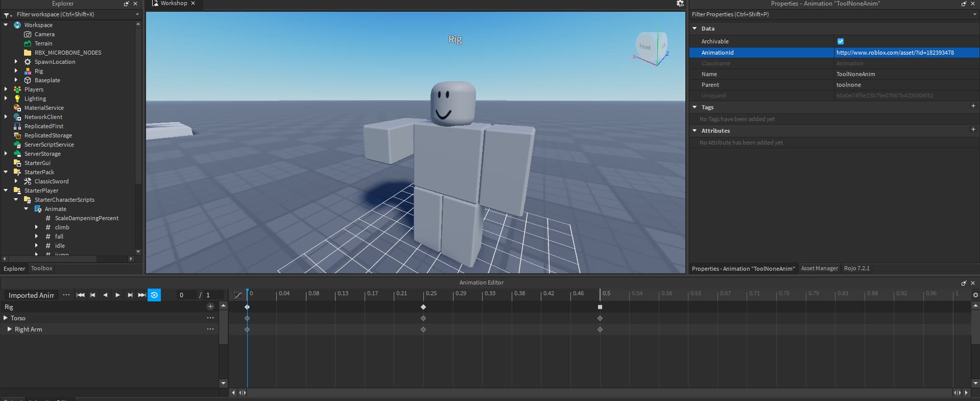Go to next keyframe in Animation Editor

click(x=130, y=295)
